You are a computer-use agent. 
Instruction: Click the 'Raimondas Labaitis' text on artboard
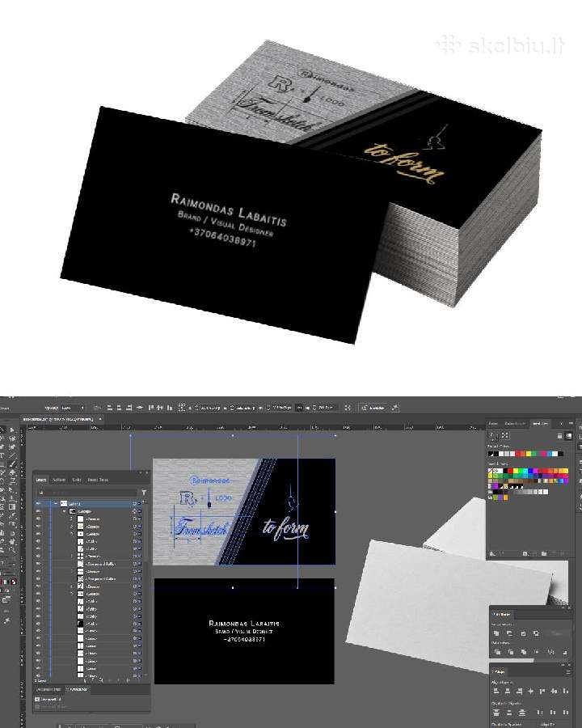[x=244, y=623]
